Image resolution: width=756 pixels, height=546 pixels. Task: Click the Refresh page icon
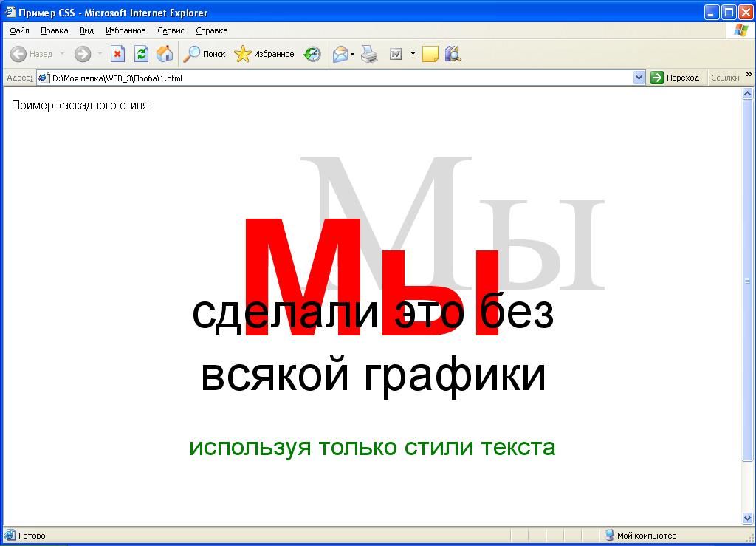(141, 54)
